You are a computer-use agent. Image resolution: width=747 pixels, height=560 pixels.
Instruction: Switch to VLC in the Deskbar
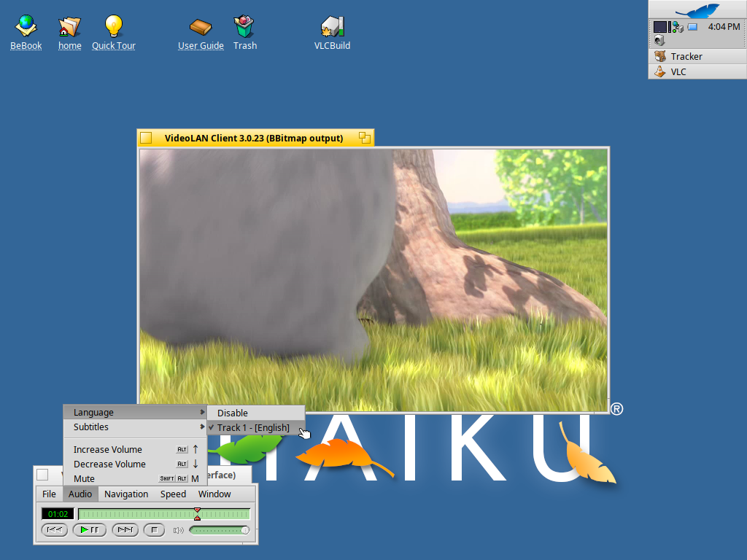pos(697,71)
